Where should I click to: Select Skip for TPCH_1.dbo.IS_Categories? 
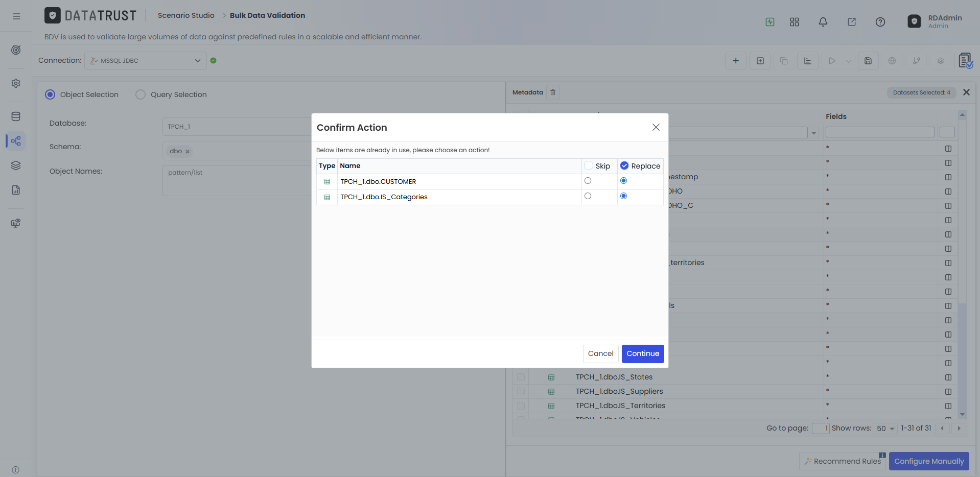[588, 196]
